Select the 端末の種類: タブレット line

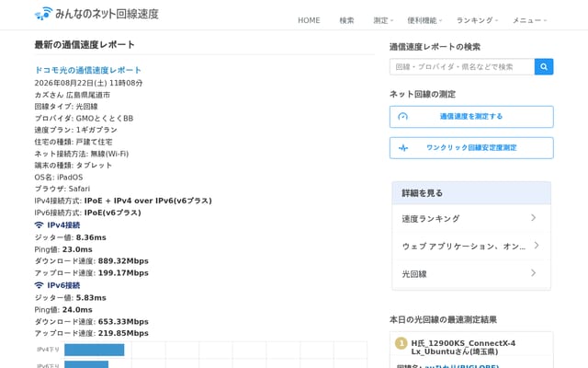click(73, 166)
